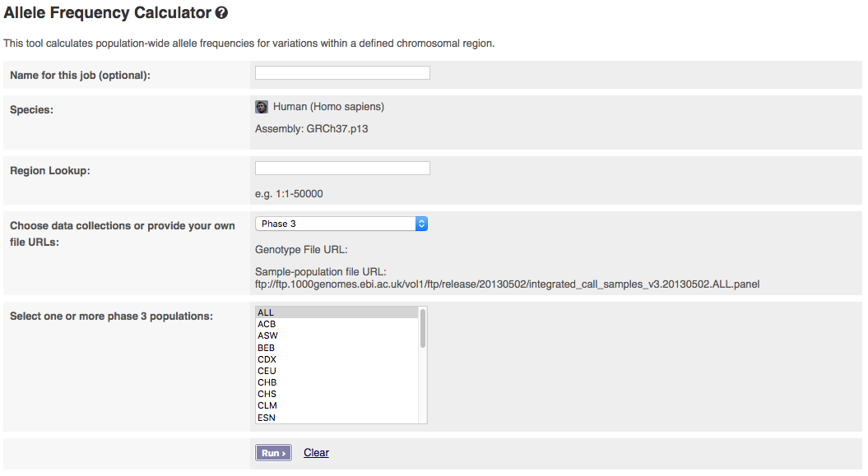
Task: Click the populations list scrollbar thumb
Action: pos(423,329)
